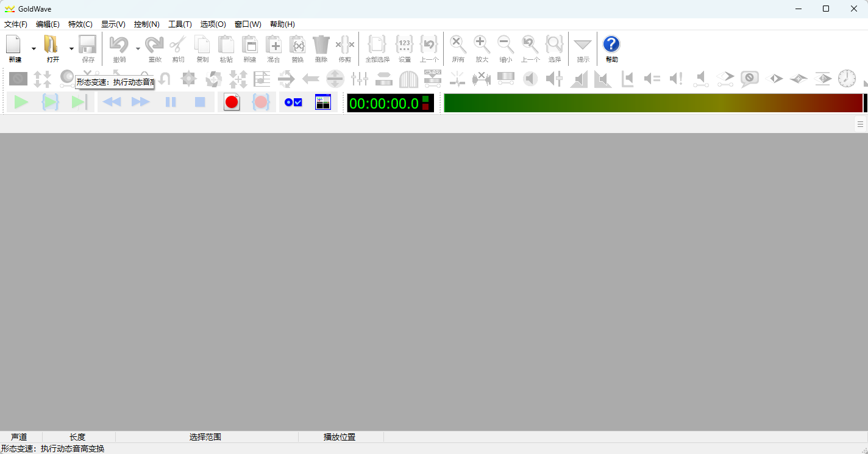
Task: Click the equalizer sliders effect icon
Action: (x=360, y=78)
